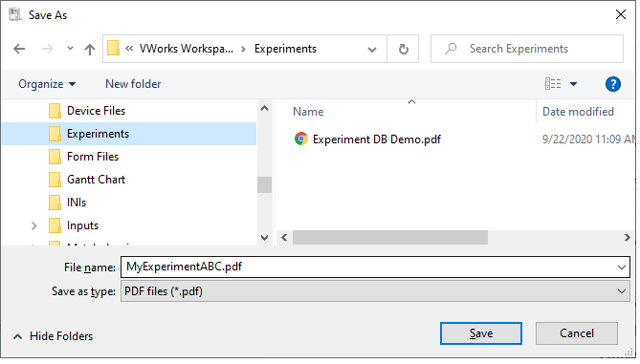Click the INIs folder icon

click(55, 203)
